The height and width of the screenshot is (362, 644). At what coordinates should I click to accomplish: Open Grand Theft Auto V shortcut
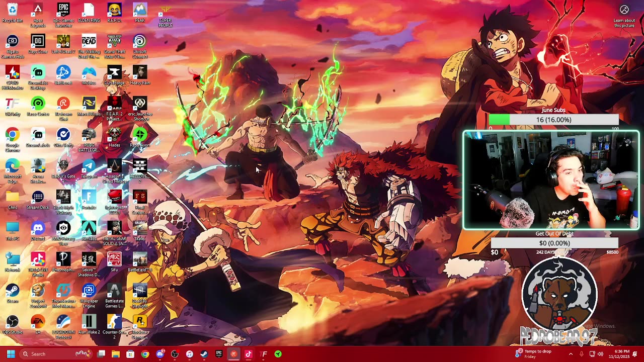click(114, 46)
